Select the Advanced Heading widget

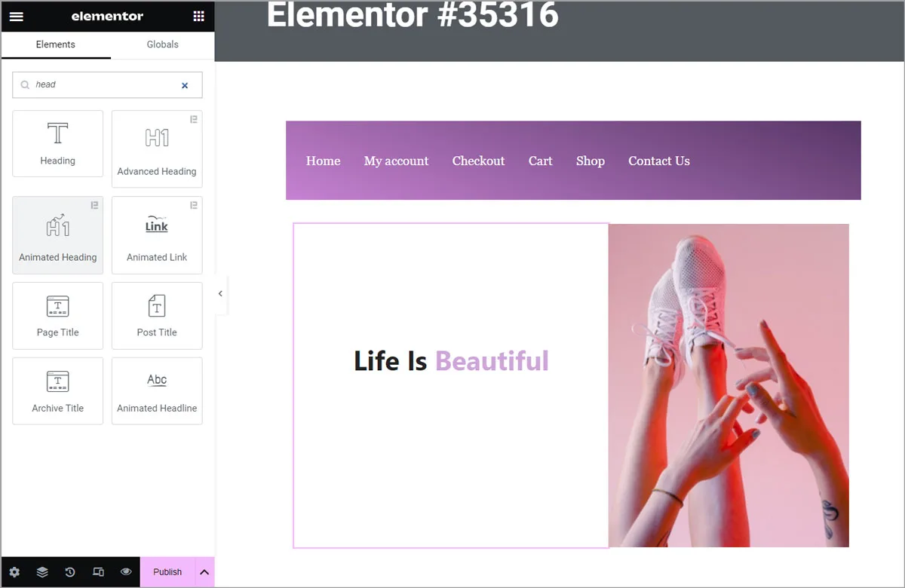pos(157,149)
